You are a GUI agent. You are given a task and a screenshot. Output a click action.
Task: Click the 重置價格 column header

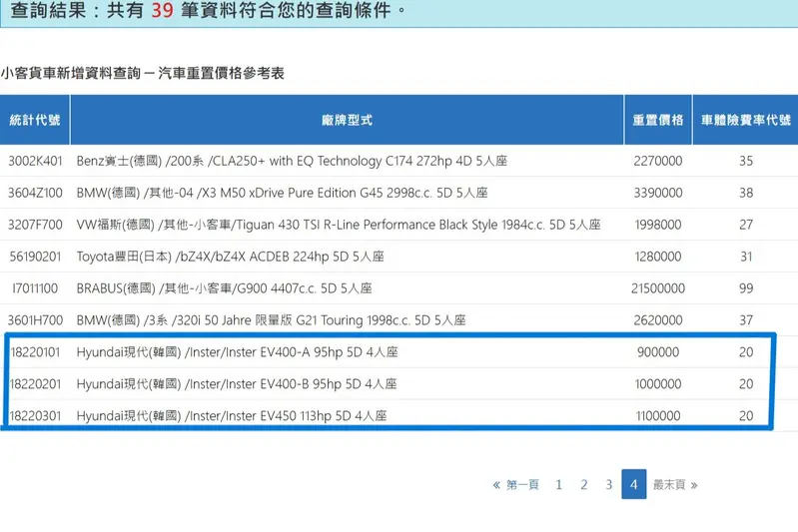[657, 120]
